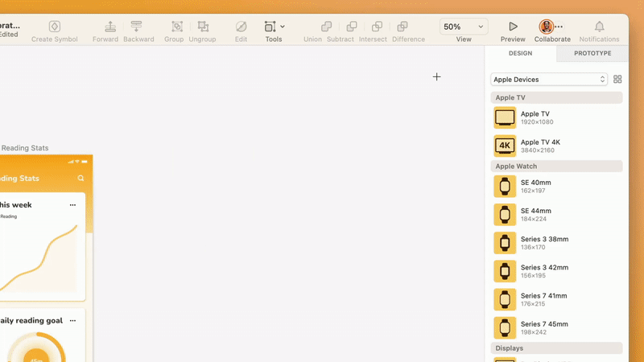Click the Daily reading goal heading
Screen dimensions: 644x362
pos(31,320)
